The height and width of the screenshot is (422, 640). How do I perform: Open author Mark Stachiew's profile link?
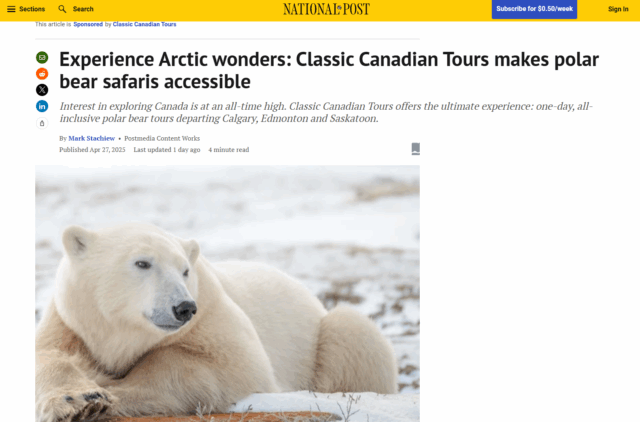pyautogui.click(x=92, y=138)
